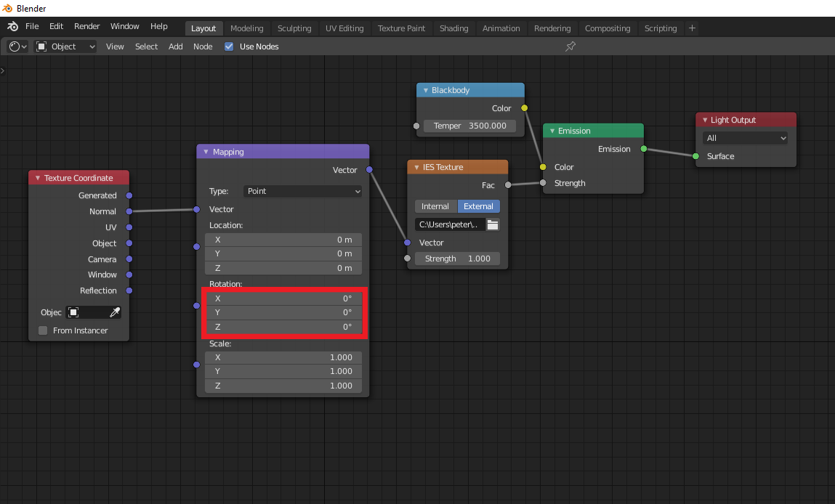Click the pin node tree icon
The width and height of the screenshot is (835, 504).
[x=570, y=46]
